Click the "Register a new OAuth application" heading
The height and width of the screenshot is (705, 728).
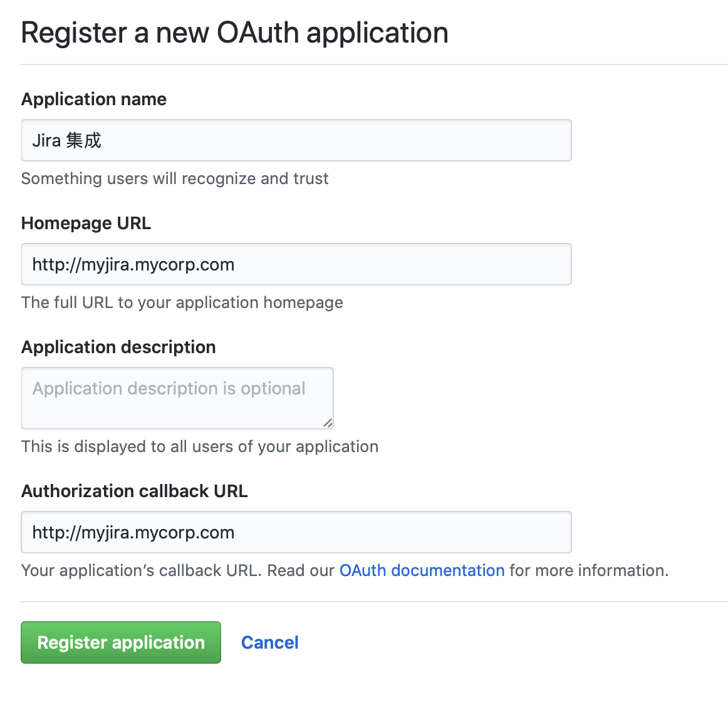[x=234, y=33]
